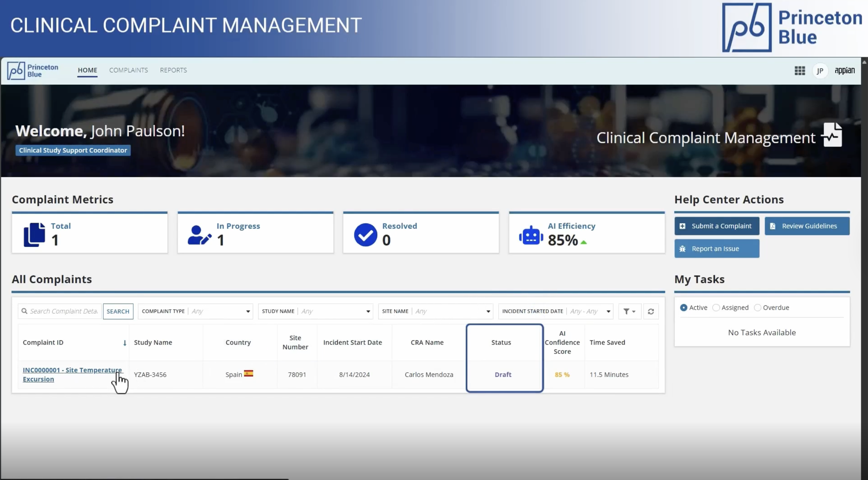Image resolution: width=868 pixels, height=480 pixels.
Task: Go to the Reports tab
Action: click(173, 70)
